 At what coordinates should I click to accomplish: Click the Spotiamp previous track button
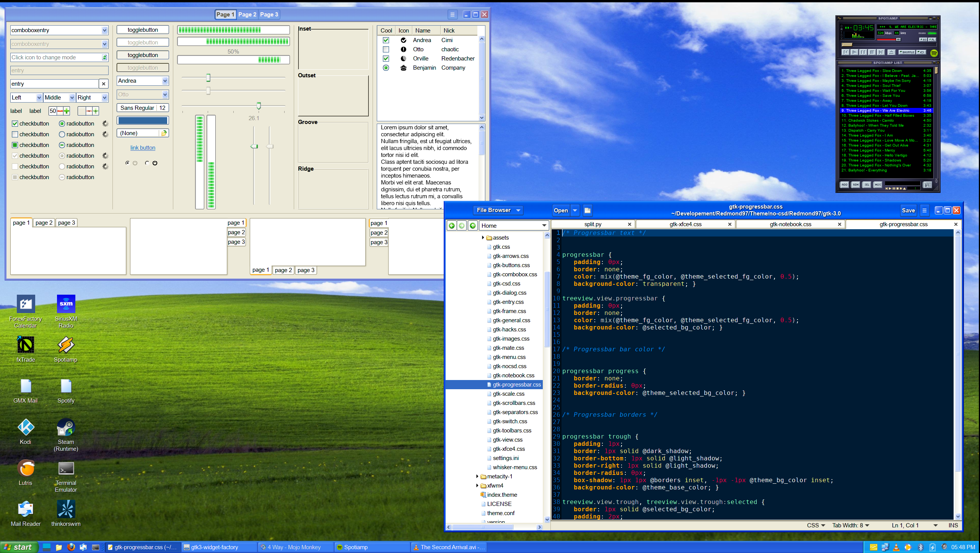coord(846,52)
